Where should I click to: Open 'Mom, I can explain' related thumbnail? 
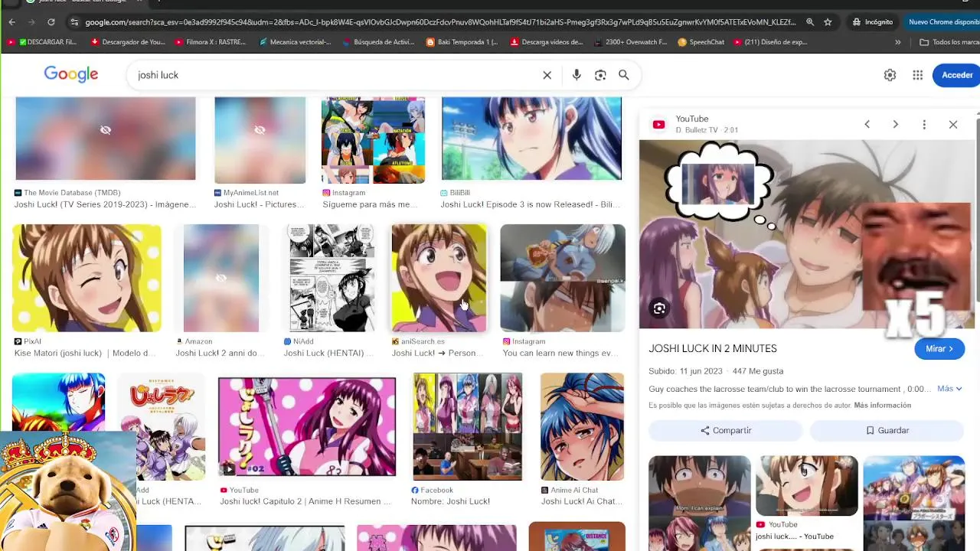[700, 503]
